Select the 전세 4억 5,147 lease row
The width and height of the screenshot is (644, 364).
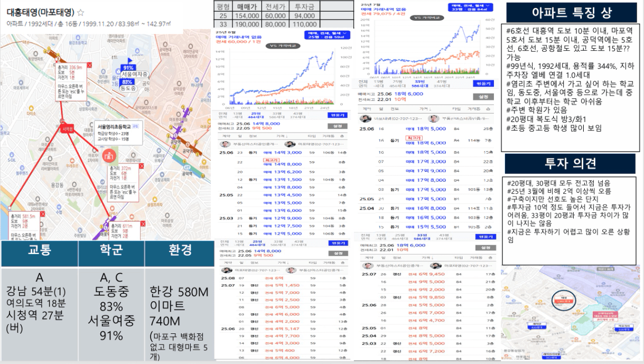283,329
